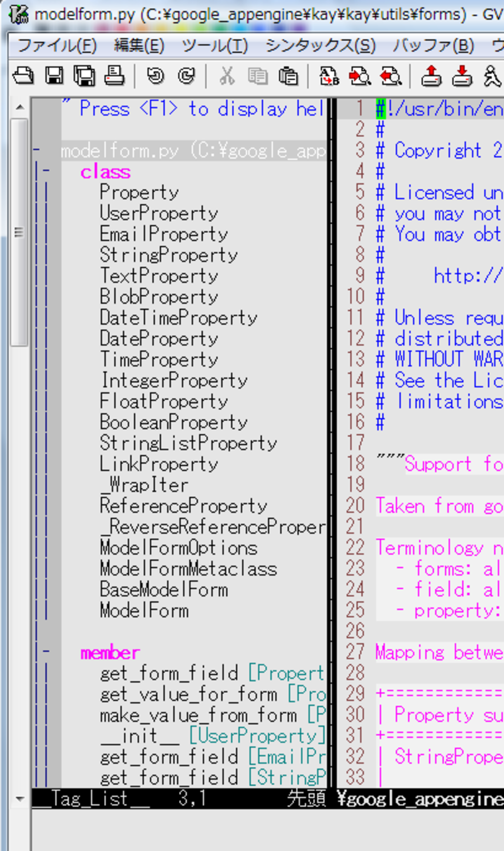Jump to the UserProperty class tag
This screenshot has height=851, width=504.
coord(159,213)
